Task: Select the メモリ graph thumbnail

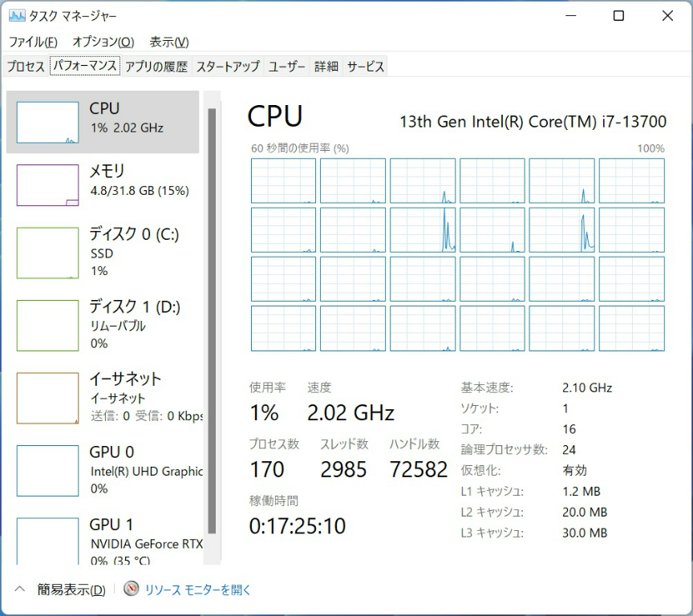Action: tap(47, 185)
